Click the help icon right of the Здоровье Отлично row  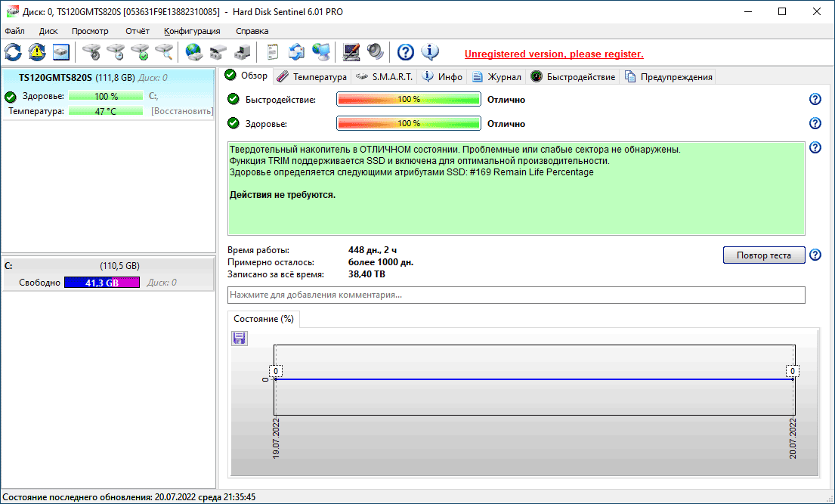click(815, 123)
